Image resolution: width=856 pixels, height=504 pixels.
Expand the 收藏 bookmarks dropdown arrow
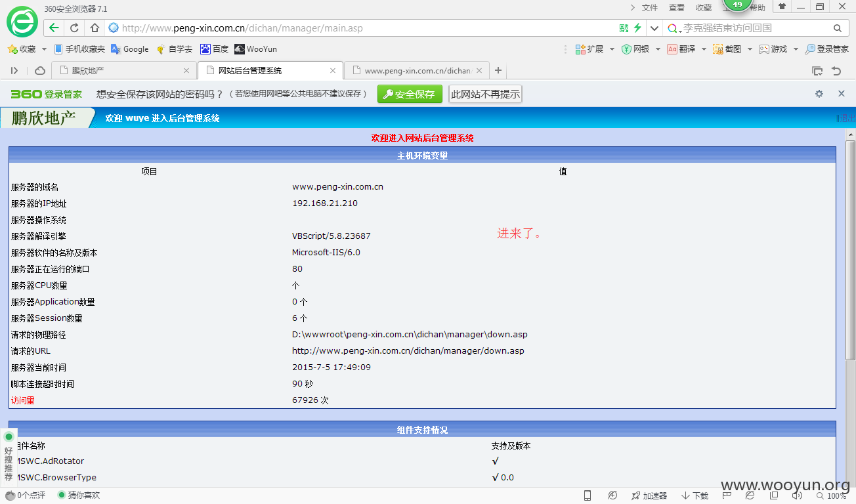[x=44, y=49]
